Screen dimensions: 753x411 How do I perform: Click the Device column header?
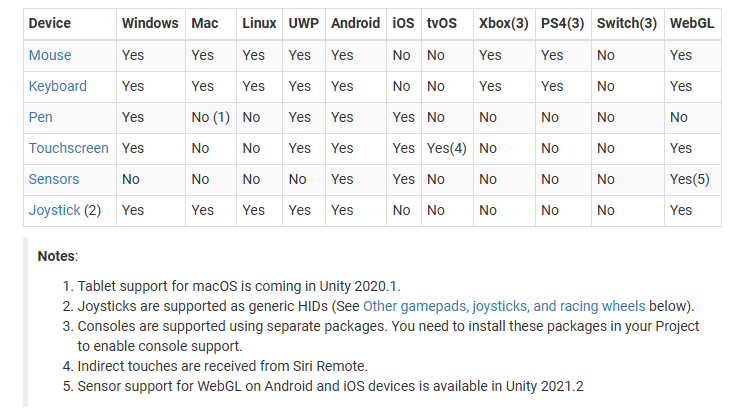(x=49, y=23)
